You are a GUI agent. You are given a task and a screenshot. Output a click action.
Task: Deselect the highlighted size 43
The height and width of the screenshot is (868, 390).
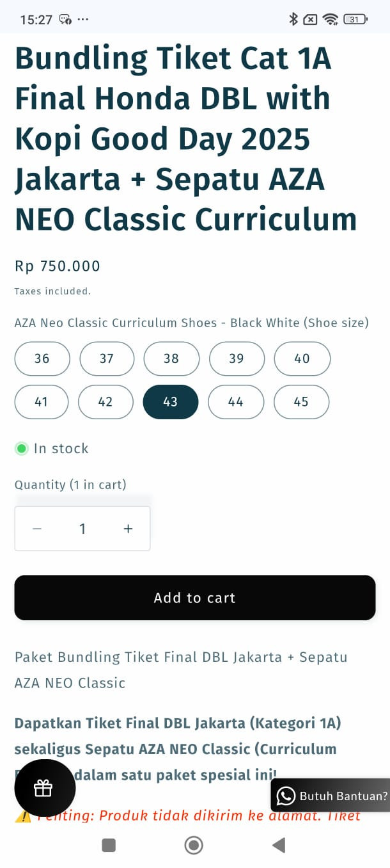[x=170, y=402]
